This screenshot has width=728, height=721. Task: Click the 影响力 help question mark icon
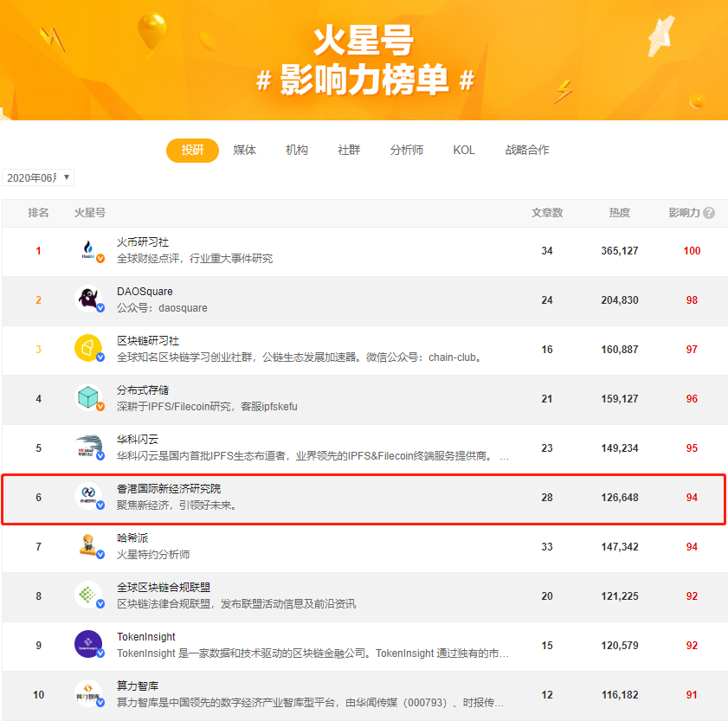[709, 213]
